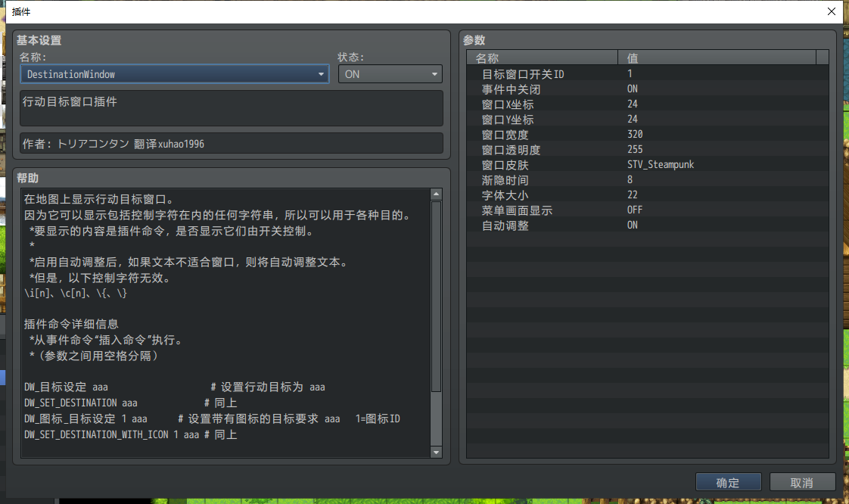849x504 pixels.
Task: Select the 窗口Y坐标 parameter row
Action: (x=648, y=119)
